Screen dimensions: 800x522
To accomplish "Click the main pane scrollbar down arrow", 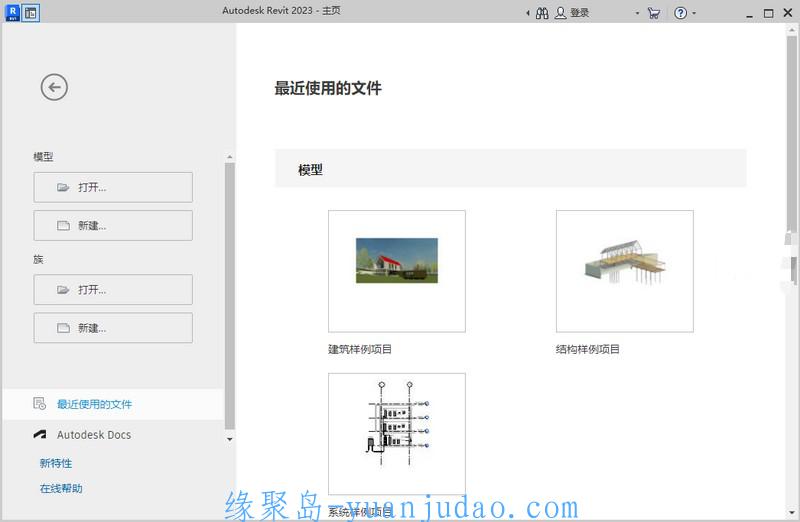I will (x=791, y=512).
